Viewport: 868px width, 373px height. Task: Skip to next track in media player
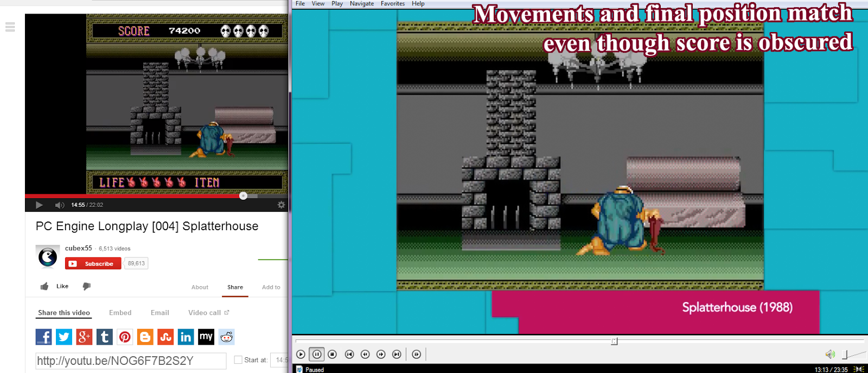[397, 355]
